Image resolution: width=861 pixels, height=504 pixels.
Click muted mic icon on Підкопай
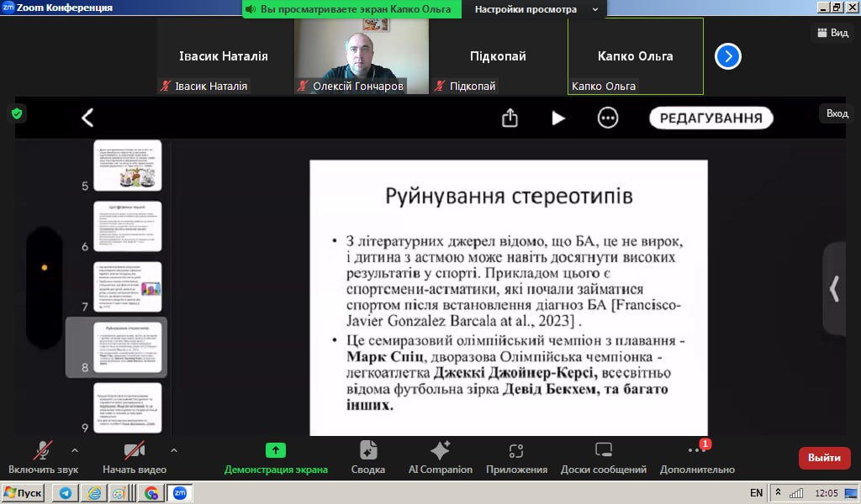click(439, 86)
